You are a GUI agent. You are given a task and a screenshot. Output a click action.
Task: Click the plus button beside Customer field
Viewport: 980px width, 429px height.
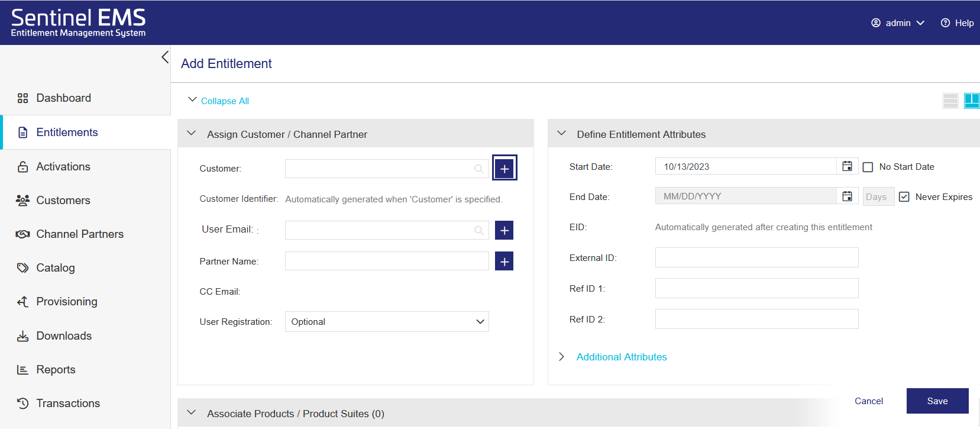504,168
